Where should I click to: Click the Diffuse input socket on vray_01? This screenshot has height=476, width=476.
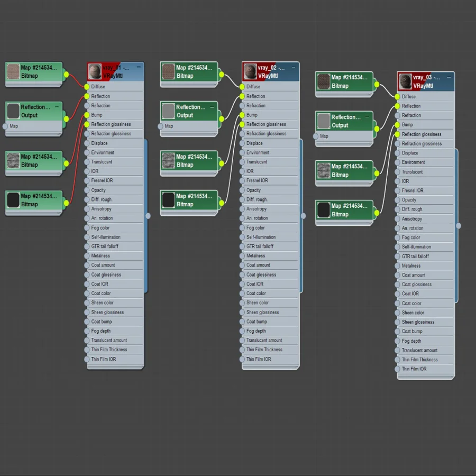pyautogui.click(x=87, y=87)
